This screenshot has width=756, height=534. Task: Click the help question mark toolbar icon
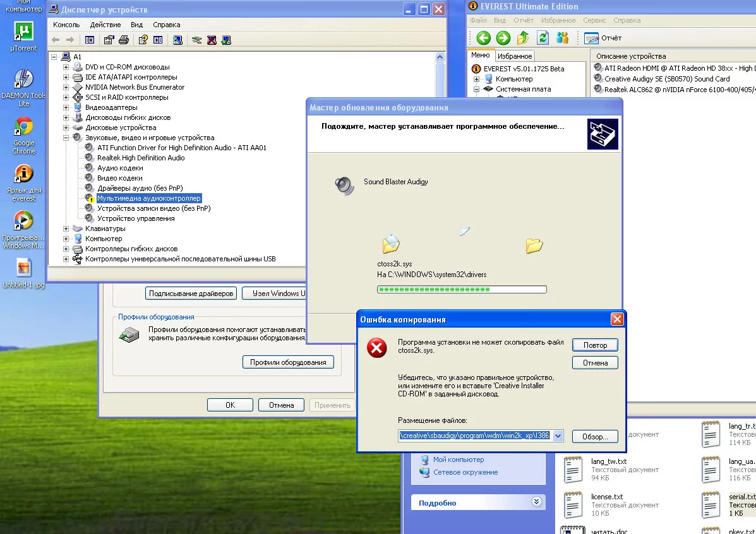[x=143, y=40]
